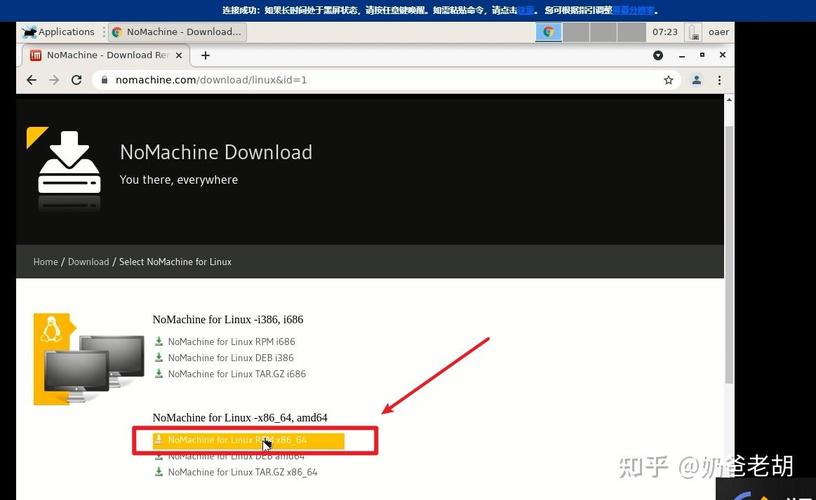Download NoMachine for Linux TAR.GZ x86_64
This screenshot has height=500, width=816.
[243, 472]
